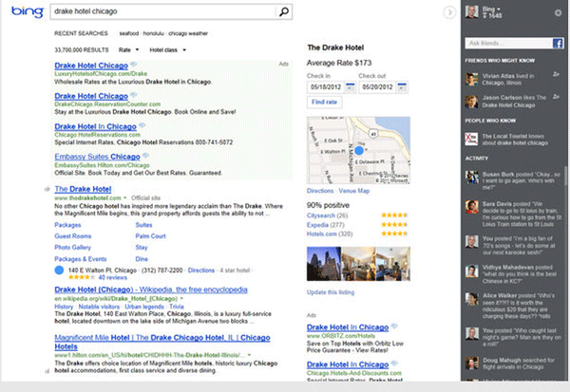Click the Find rate button
570x392 pixels.
pyautogui.click(x=324, y=103)
